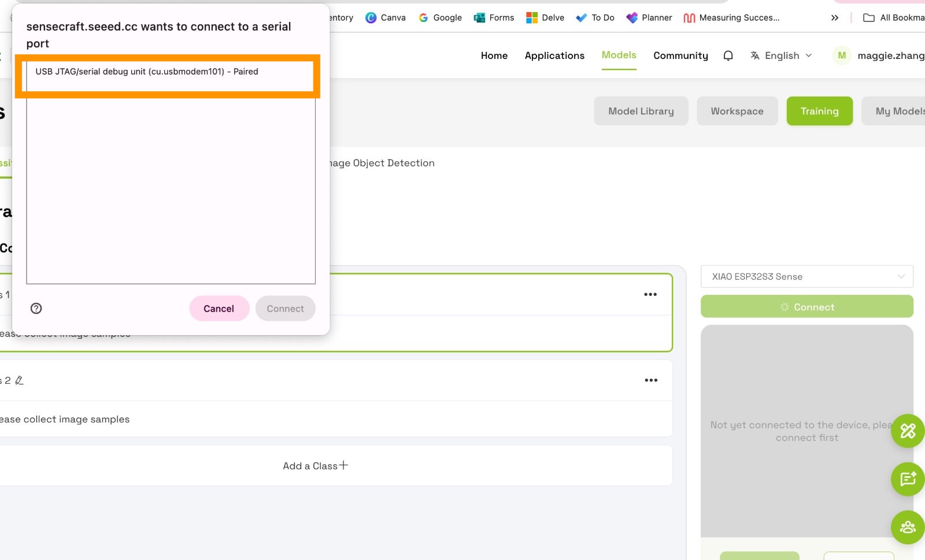
Task: Open the help question-mark icon in dialog
Action: [x=36, y=309]
